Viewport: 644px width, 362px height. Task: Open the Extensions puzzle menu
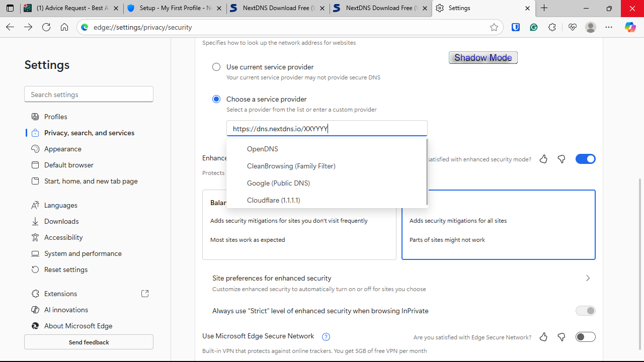tap(552, 27)
